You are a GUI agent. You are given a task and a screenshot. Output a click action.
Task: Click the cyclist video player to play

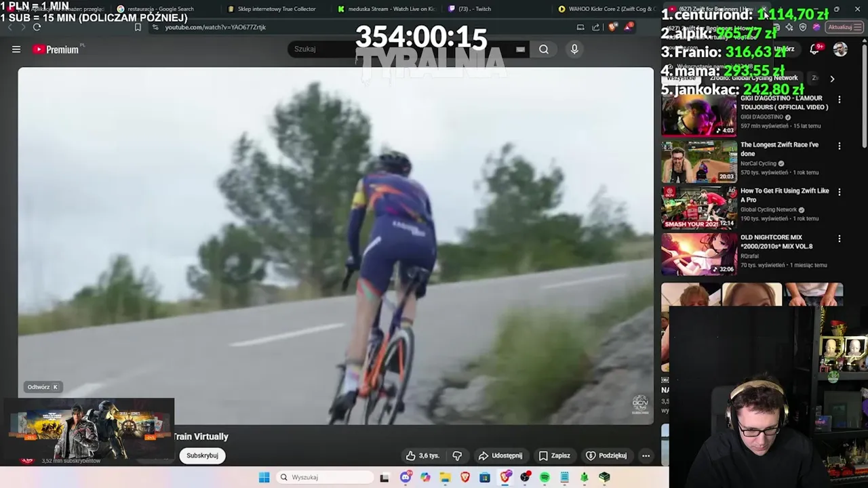click(336, 245)
